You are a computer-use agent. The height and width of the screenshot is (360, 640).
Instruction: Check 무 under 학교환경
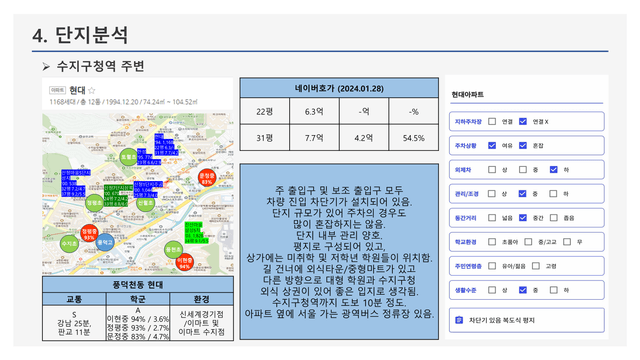[567, 242]
